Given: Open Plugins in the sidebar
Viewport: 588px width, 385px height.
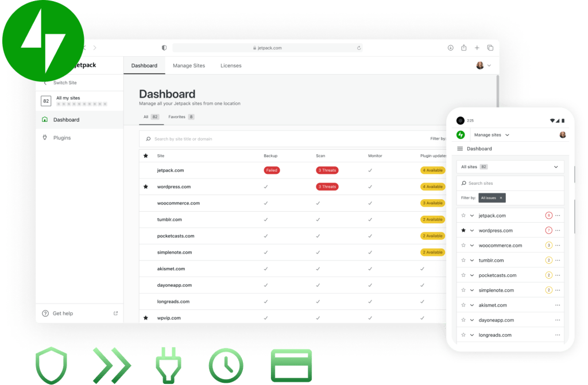Looking at the screenshot, I should 79,138.
